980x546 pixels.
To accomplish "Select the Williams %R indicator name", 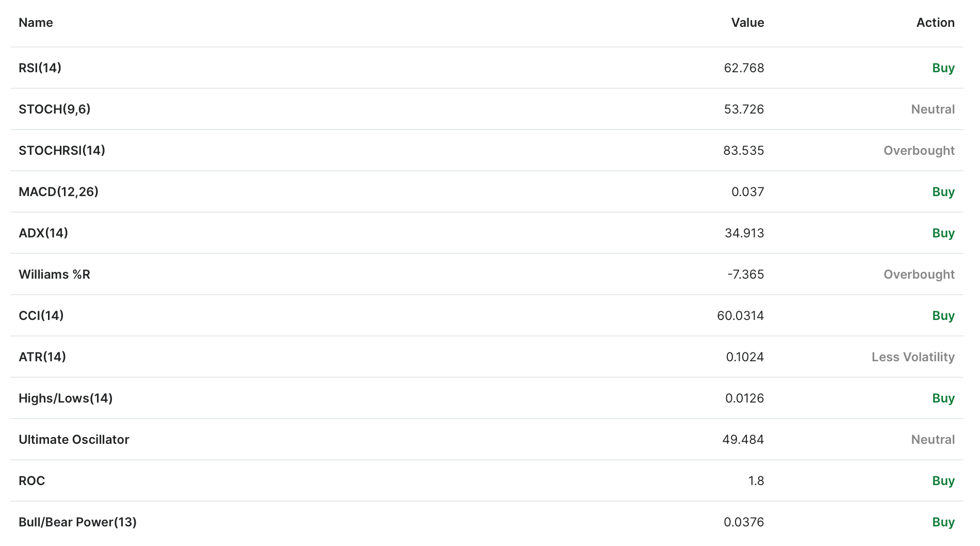I will click(x=54, y=275).
